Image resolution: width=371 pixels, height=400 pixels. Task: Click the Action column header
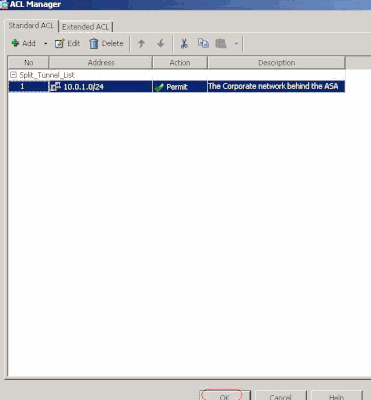pyautogui.click(x=180, y=63)
